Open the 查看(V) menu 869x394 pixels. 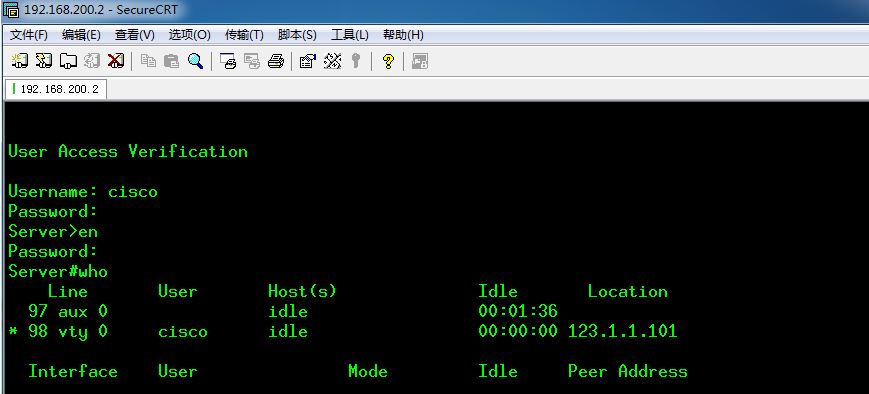click(x=135, y=35)
